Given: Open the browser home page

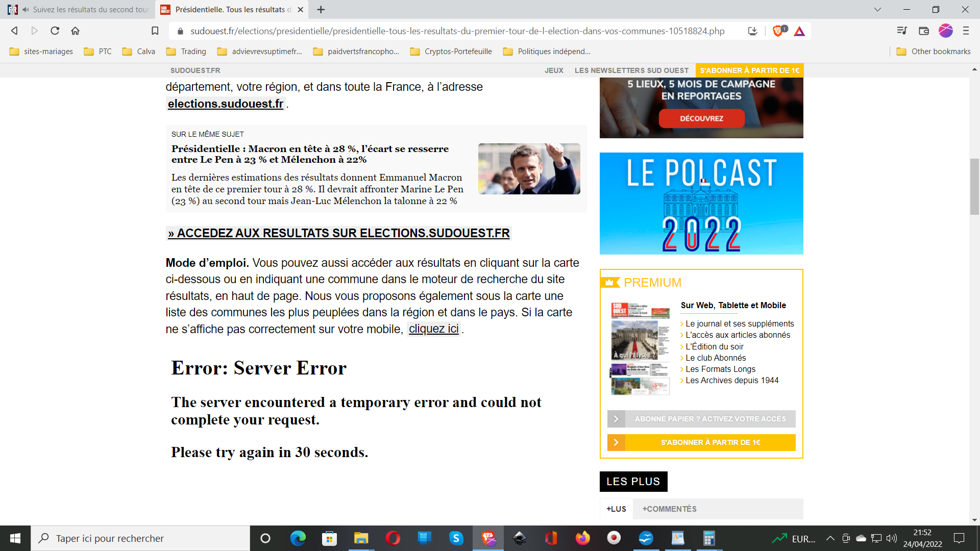Looking at the screenshot, I should 75,31.
